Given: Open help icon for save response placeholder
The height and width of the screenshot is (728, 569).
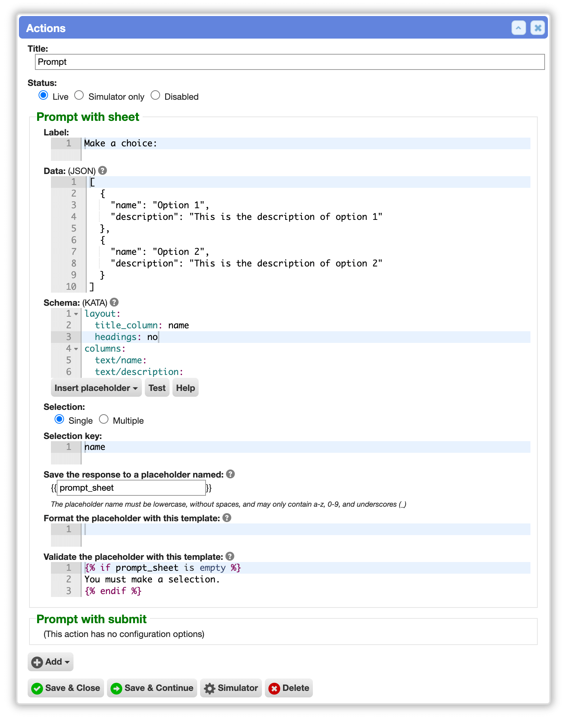Looking at the screenshot, I should [230, 474].
